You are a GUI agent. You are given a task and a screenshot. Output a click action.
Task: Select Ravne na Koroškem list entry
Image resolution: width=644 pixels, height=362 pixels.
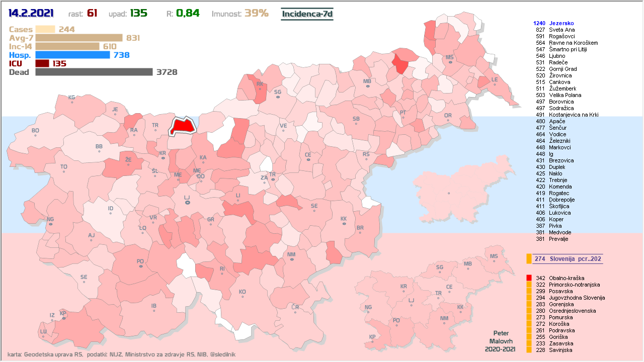pos(573,43)
